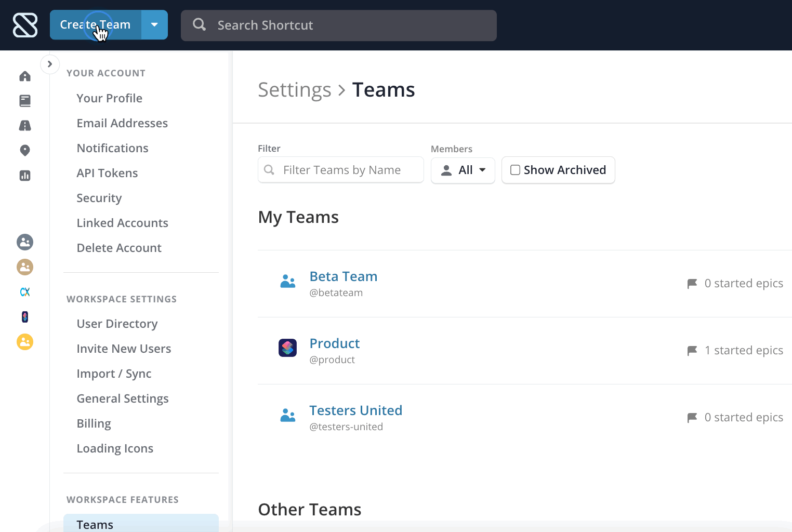Click the flag icon for Beta Team epics
Screen dimensions: 792x532
pyautogui.click(x=692, y=284)
